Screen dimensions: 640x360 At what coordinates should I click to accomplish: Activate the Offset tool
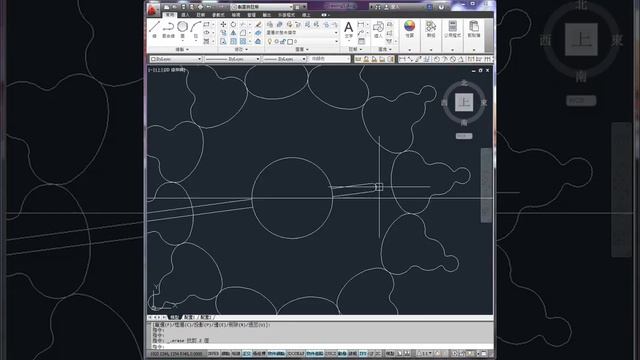point(258,41)
